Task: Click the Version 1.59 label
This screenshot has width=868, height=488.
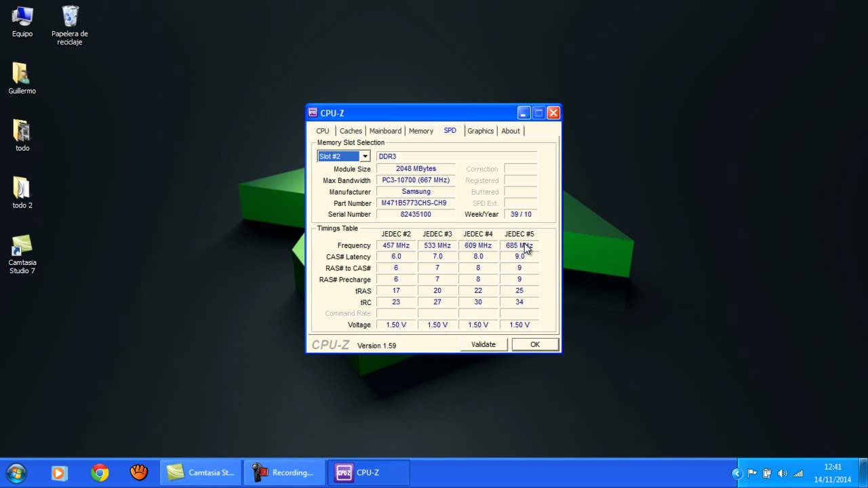Action: click(376, 346)
